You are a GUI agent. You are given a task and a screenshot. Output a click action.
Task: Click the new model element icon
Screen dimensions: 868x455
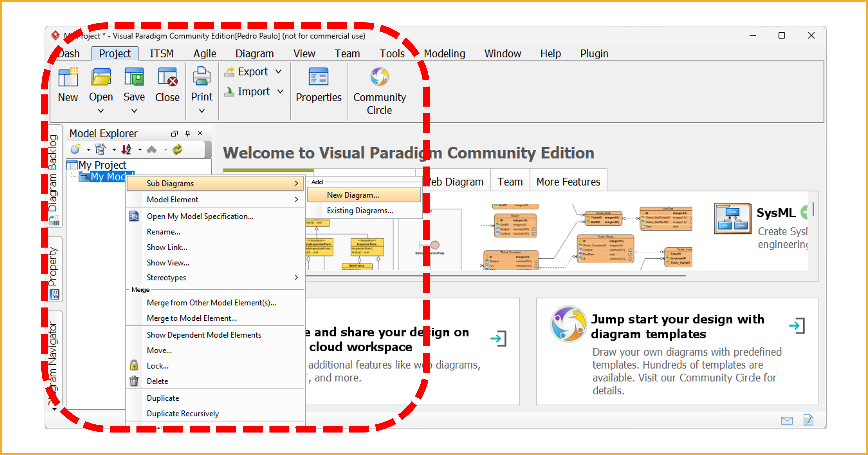point(75,149)
